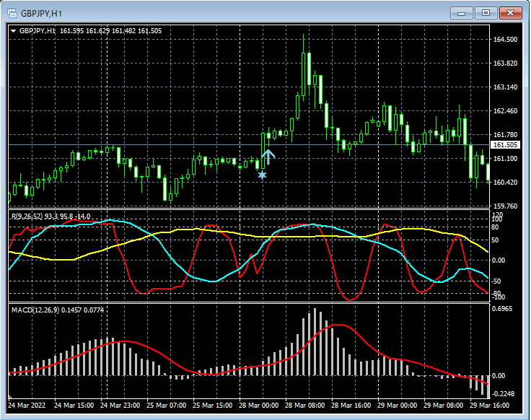Close the GBPJPY,H1 chart window
This screenshot has height=420, width=531.
tap(510, 12)
